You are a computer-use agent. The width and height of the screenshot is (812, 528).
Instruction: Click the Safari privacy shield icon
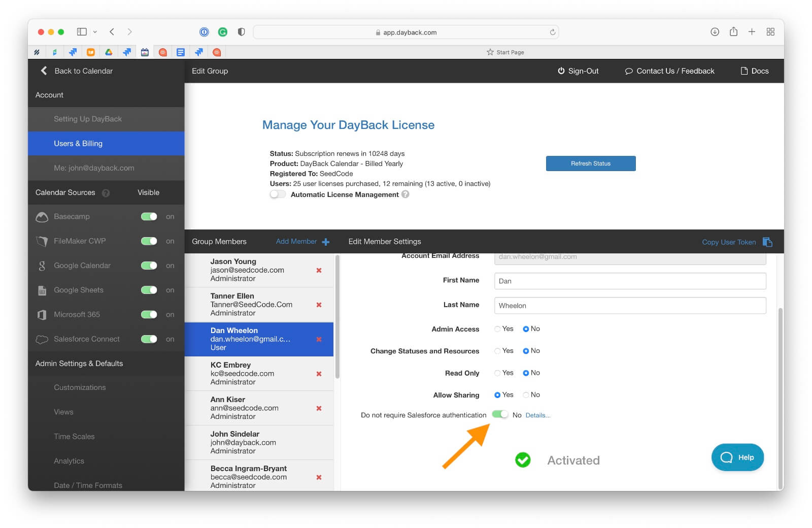[241, 32]
